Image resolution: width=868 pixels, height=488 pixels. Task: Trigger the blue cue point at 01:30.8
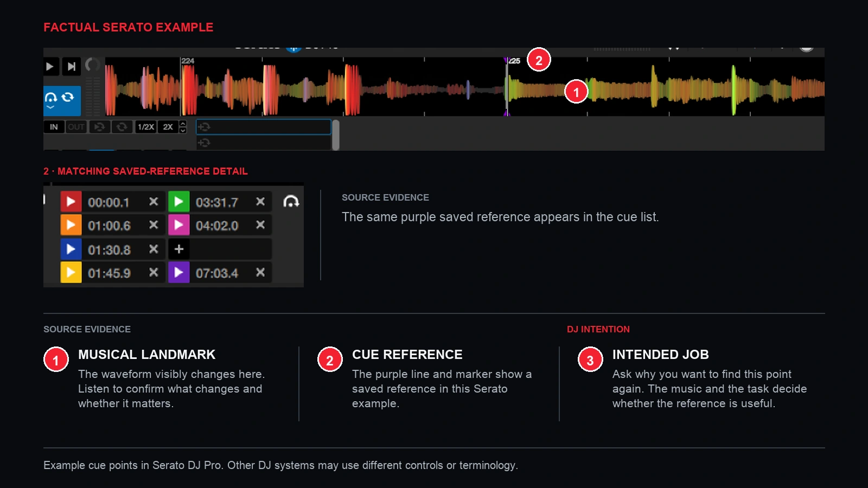pos(71,249)
